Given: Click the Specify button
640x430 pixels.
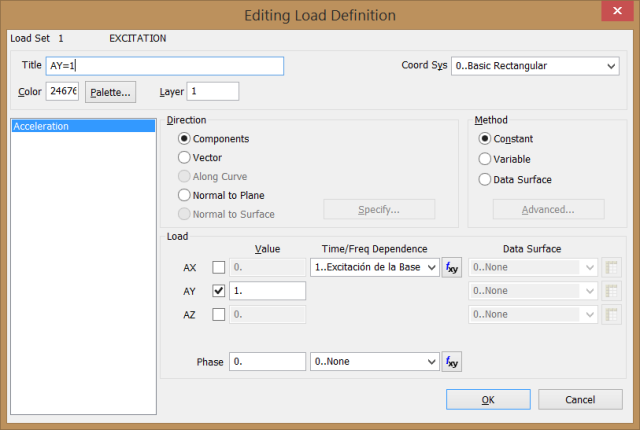Looking at the screenshot, I should tap(379, 209).
